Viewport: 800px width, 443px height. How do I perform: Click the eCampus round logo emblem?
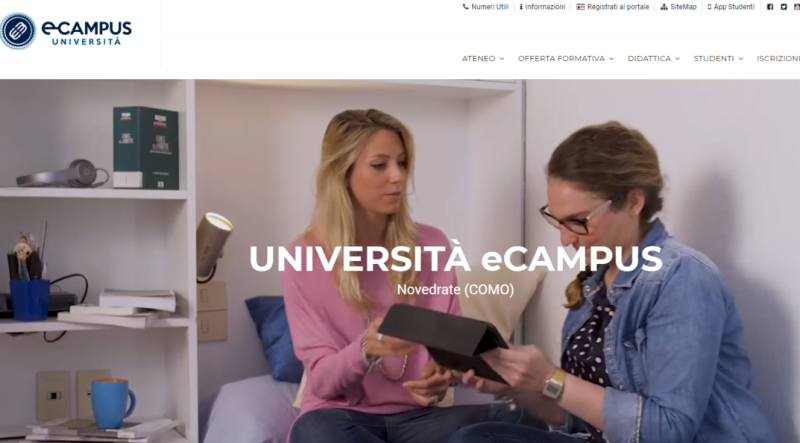click(x=18, y=31)
